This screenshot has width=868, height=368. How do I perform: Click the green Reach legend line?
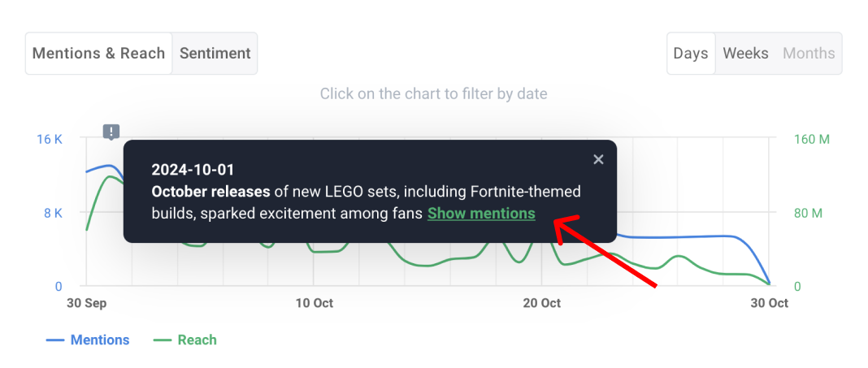(x=163, y=340)
